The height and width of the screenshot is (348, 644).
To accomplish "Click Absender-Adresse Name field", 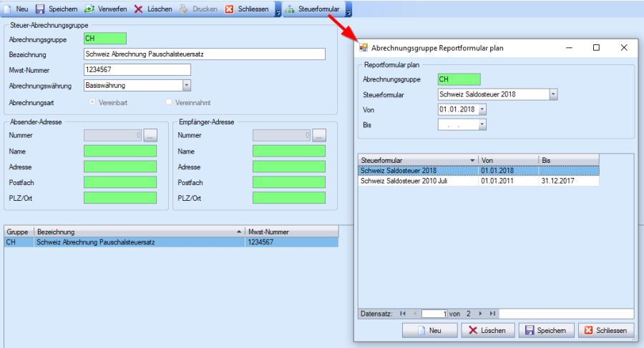I will pyautogui.click(x=120, y=151).
